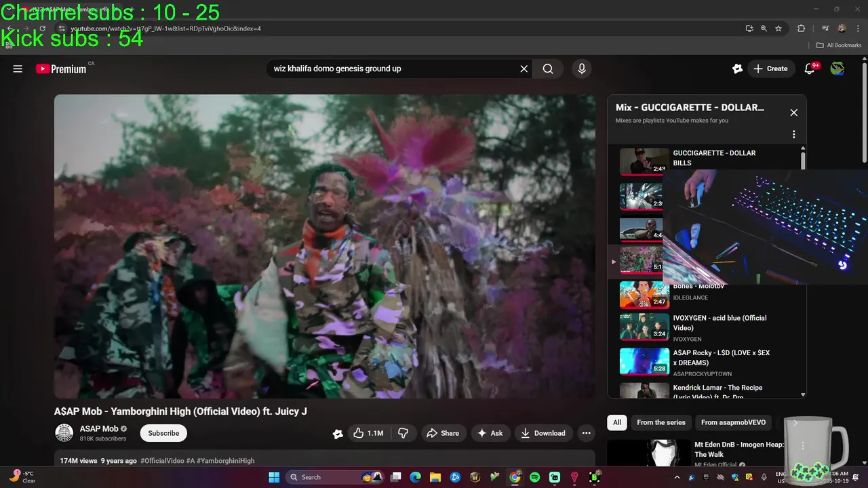Click the Create button
Screen dimensions: 868x488
[771, 68]
